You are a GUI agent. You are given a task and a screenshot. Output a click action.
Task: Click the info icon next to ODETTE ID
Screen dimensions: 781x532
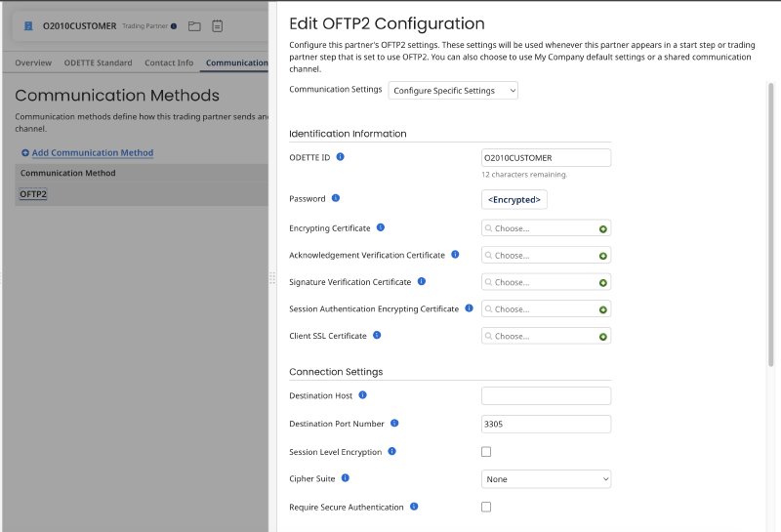click(340, 157)
